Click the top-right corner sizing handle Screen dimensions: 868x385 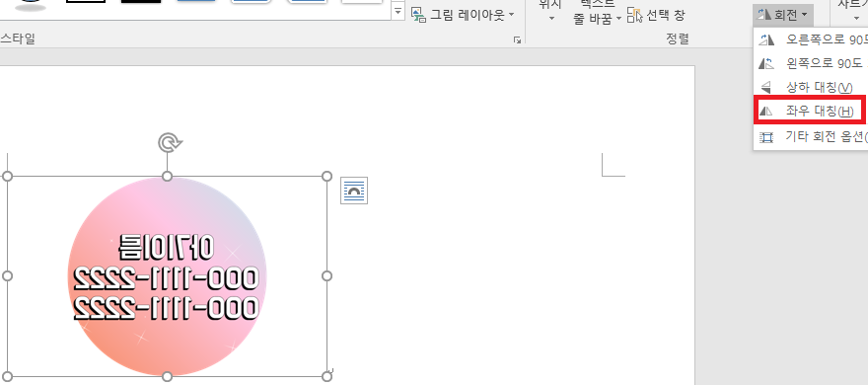(x=326, y=176)
